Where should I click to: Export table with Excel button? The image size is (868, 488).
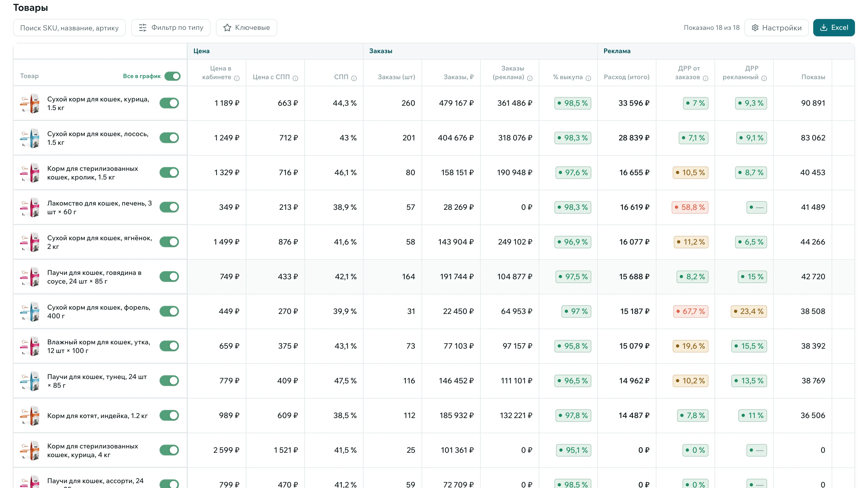click(x=834, y=28)
